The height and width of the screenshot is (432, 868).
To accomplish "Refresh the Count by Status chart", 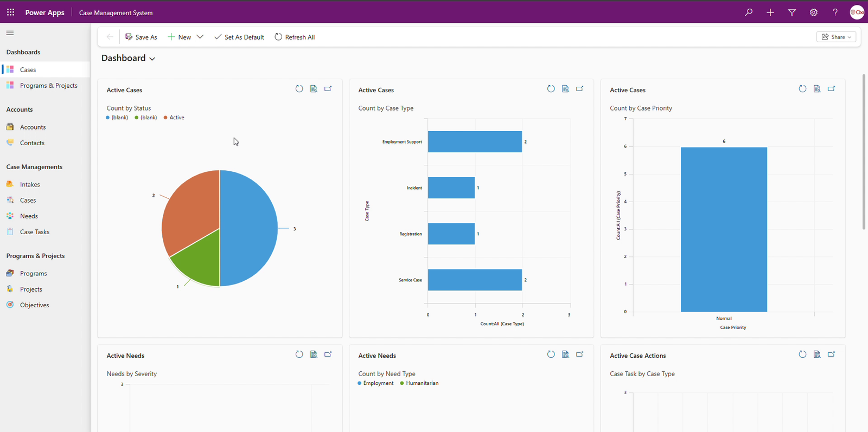I will pyautogui.click(x=299, y=89).
